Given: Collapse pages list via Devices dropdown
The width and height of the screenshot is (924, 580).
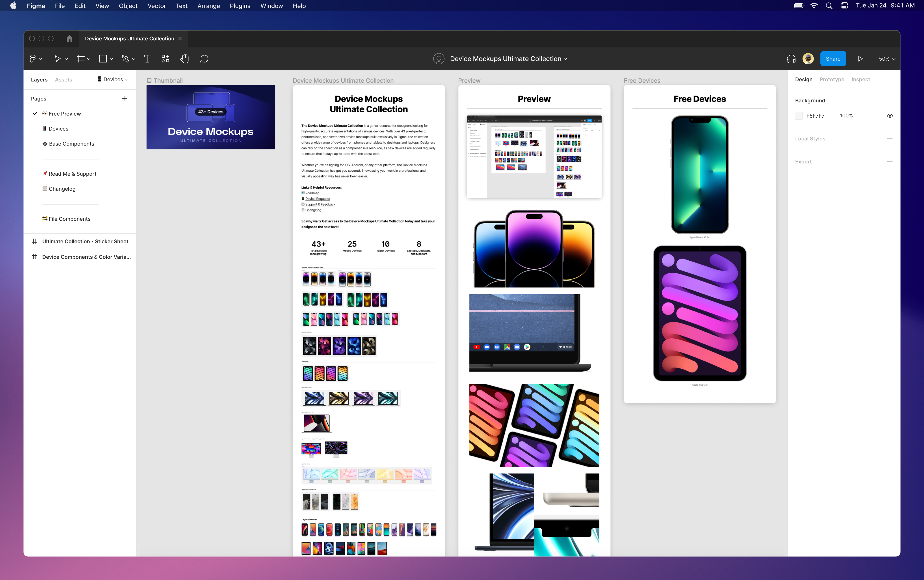Looking at the screenshot, I should pos(113,79).
